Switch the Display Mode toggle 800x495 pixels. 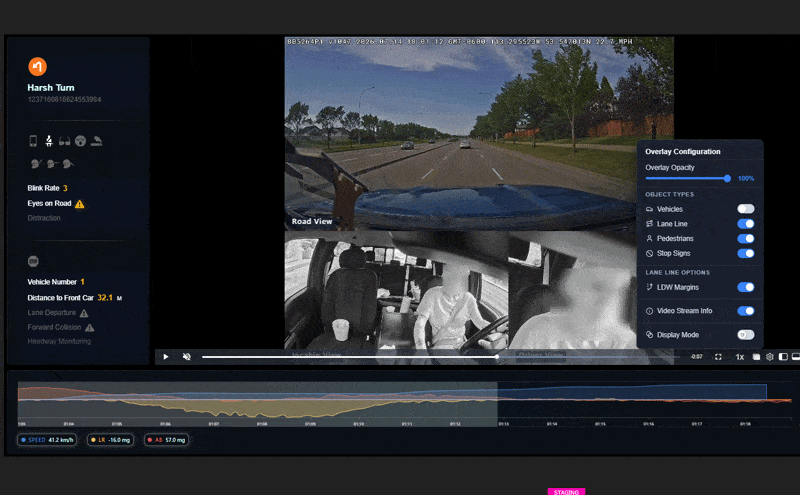tap(745, 335)
